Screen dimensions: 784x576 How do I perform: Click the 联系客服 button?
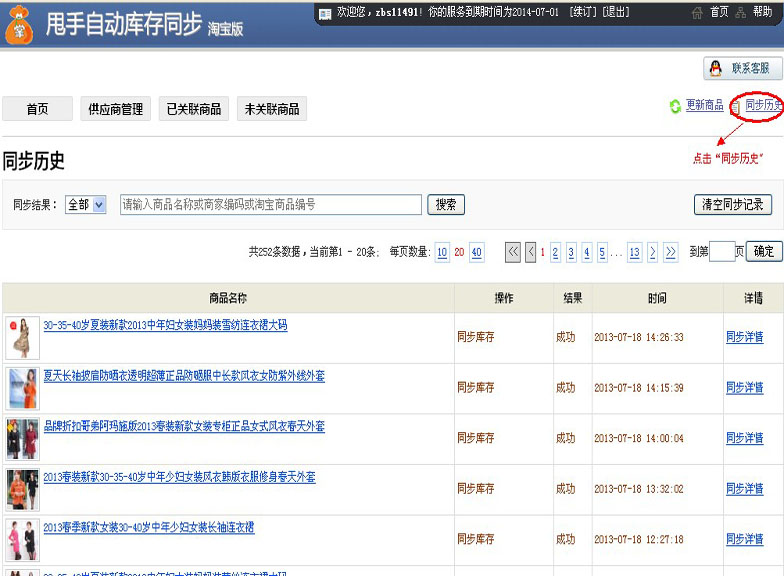click(742, 68)
